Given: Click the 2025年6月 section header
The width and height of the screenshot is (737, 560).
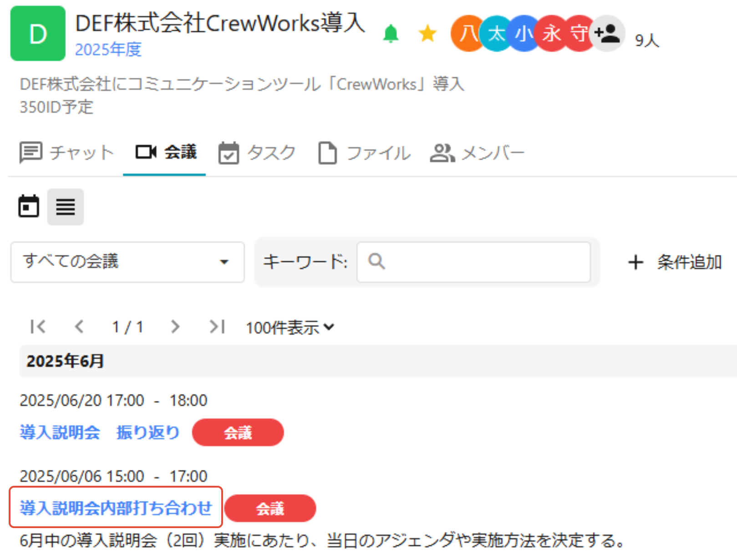Looking at the screenshot, I should [378, 361].
